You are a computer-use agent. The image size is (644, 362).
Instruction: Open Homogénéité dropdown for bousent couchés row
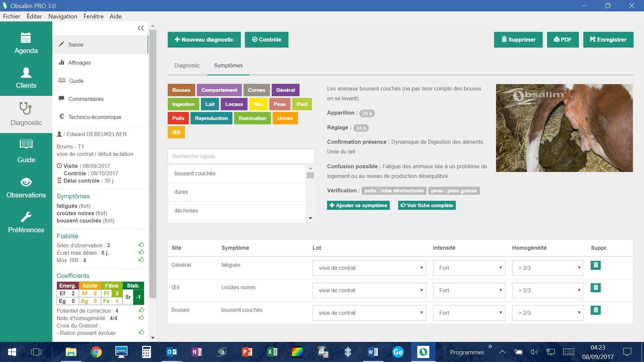coord(548,313)
